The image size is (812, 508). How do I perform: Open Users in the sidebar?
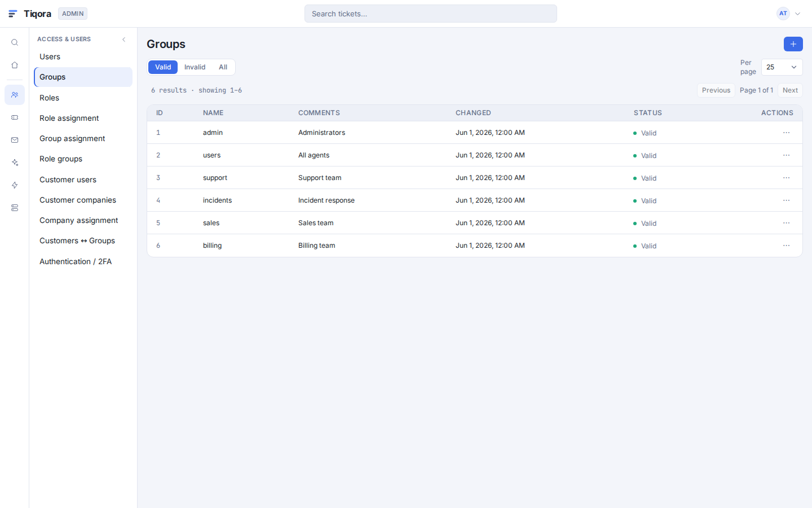click(83, 56)
